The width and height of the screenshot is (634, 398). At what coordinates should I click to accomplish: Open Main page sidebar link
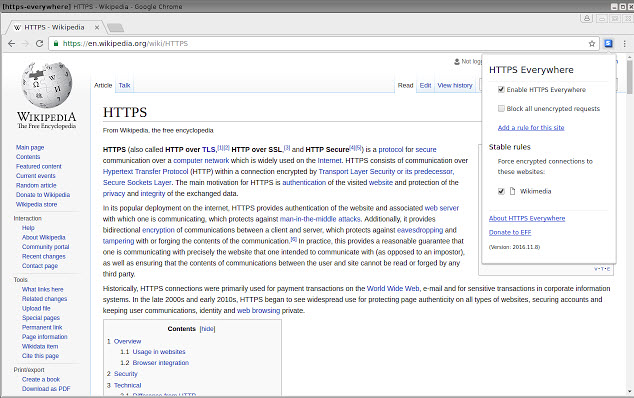click(x=30, y=147)
